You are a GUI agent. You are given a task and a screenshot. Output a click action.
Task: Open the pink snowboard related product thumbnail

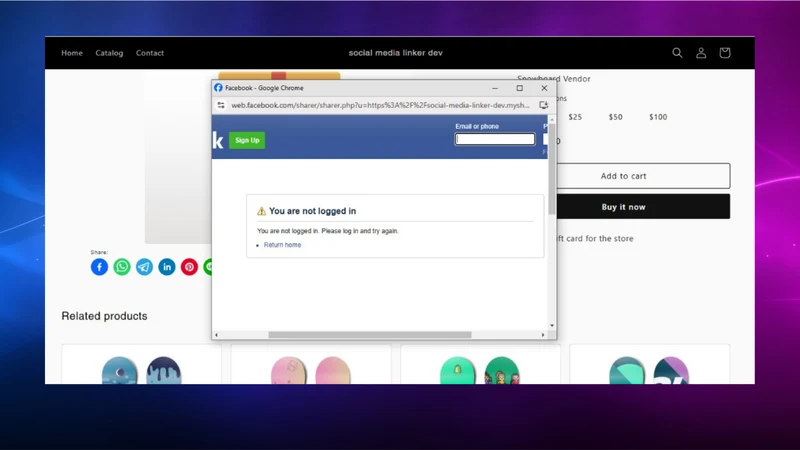point(311,370)
